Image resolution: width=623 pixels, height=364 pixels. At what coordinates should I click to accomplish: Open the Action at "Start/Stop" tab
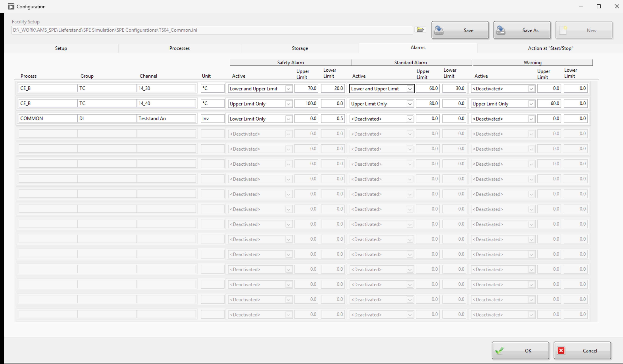click(550, 48)
